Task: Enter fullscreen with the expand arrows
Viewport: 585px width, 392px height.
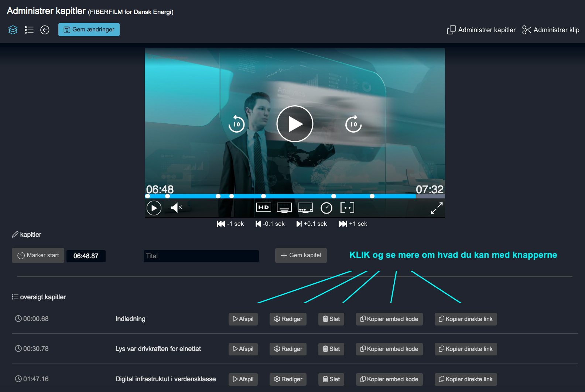Action: pos(437,208)
